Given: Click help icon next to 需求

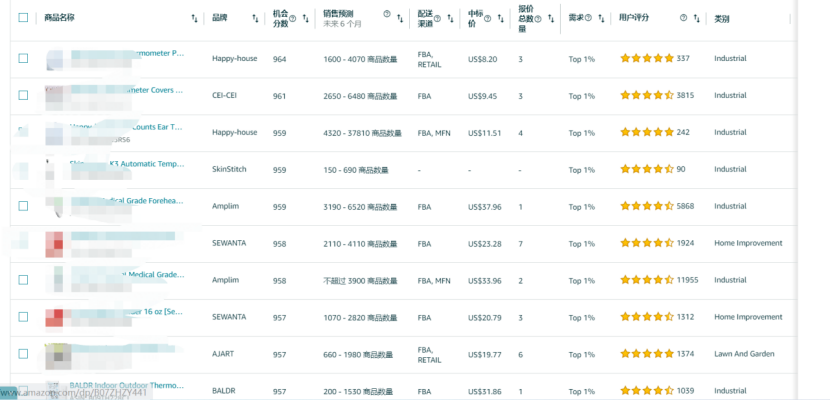Looking at the screenshot, I should point(589,18).
